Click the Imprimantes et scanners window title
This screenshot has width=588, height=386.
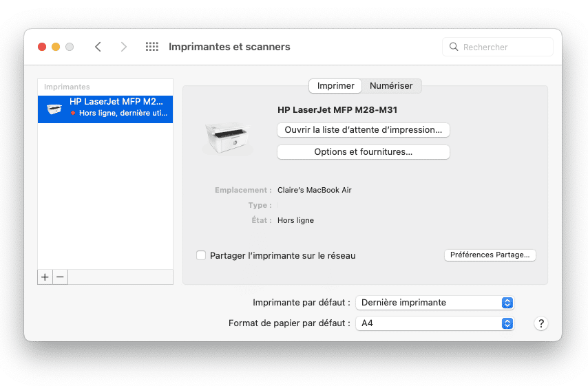pos(229,47)
